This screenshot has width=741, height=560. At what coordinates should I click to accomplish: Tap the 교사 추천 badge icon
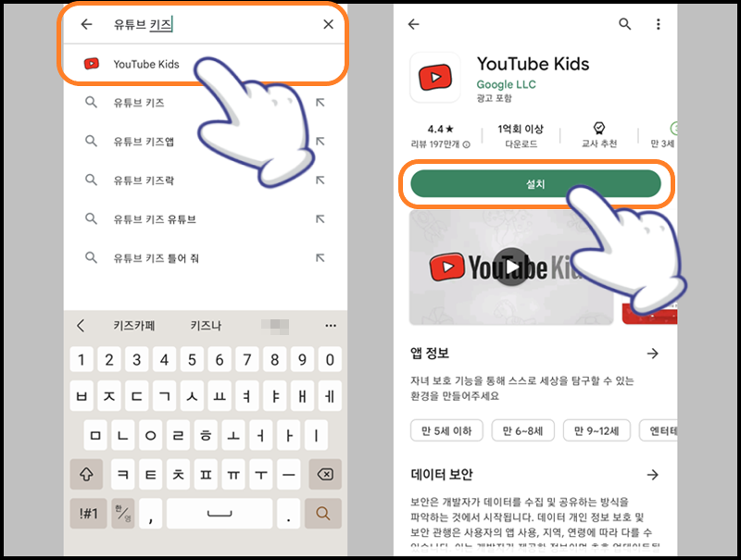click(599, 128)
